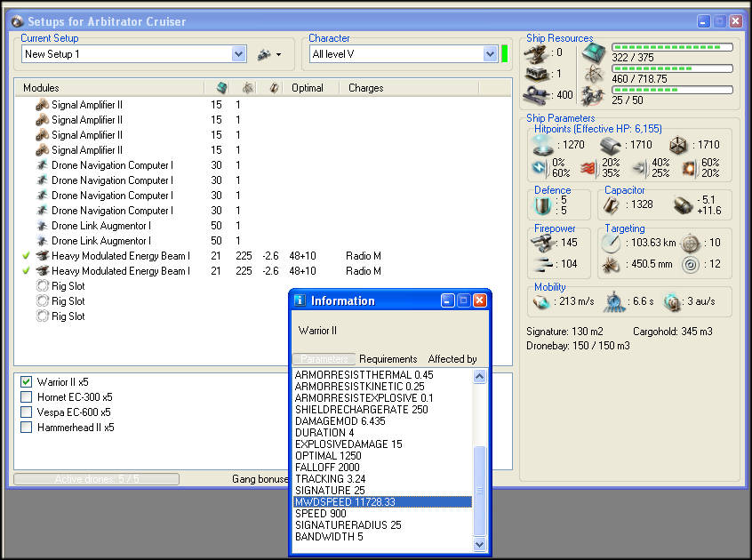Image resolution: width=752 pixels, height=560 pixels.
Task: Check the Vespa EC-600 x5 drones
Action: (x=27, y=412)
